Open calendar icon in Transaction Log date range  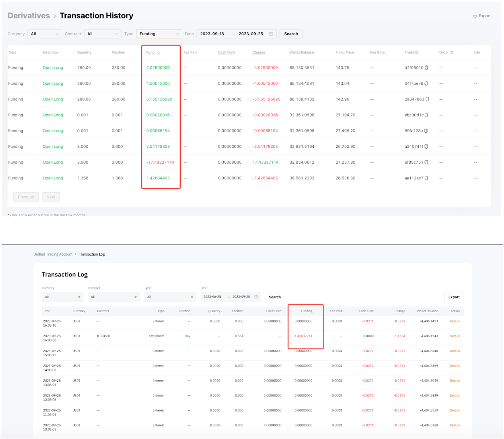pos(256,297)
